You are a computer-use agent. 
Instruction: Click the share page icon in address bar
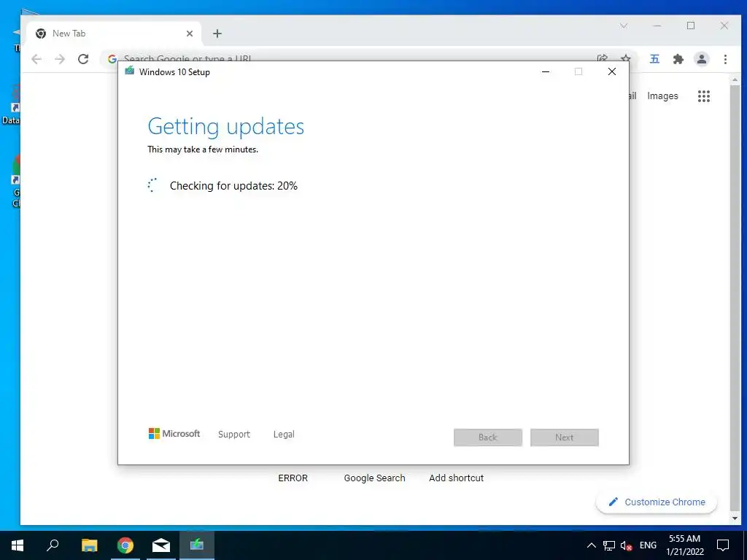[x=602, y=58]
